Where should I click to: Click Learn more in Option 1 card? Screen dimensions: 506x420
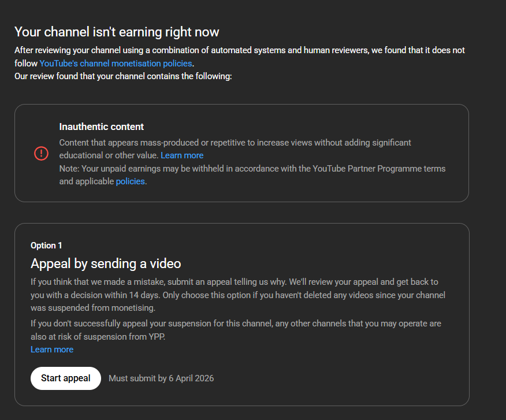point(52,350)
